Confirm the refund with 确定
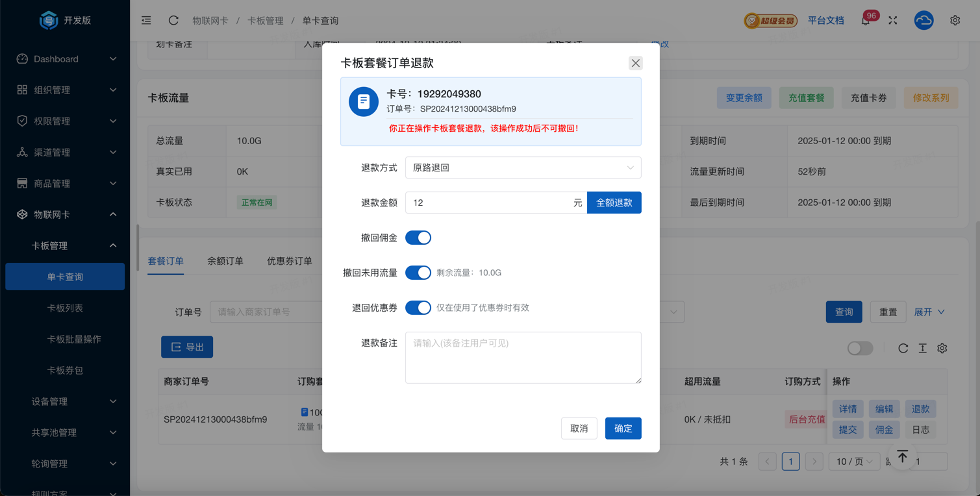The image size is (980, 496). (623, 428)
